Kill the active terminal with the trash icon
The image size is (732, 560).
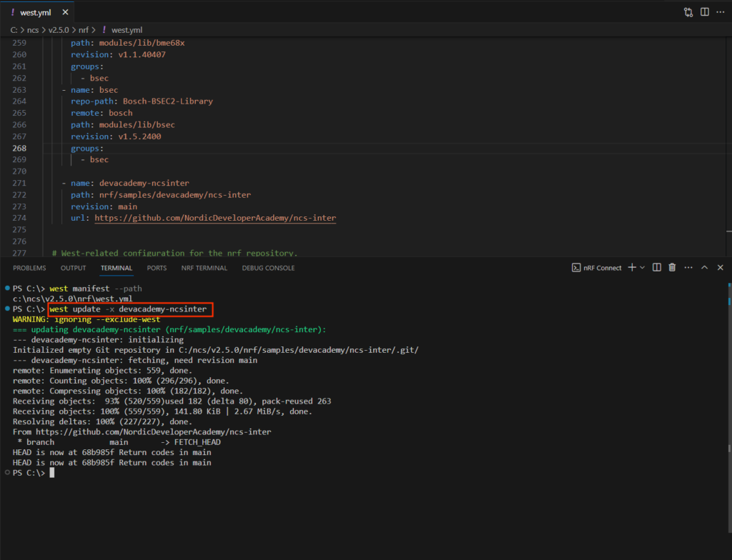[x=672, y=267]
